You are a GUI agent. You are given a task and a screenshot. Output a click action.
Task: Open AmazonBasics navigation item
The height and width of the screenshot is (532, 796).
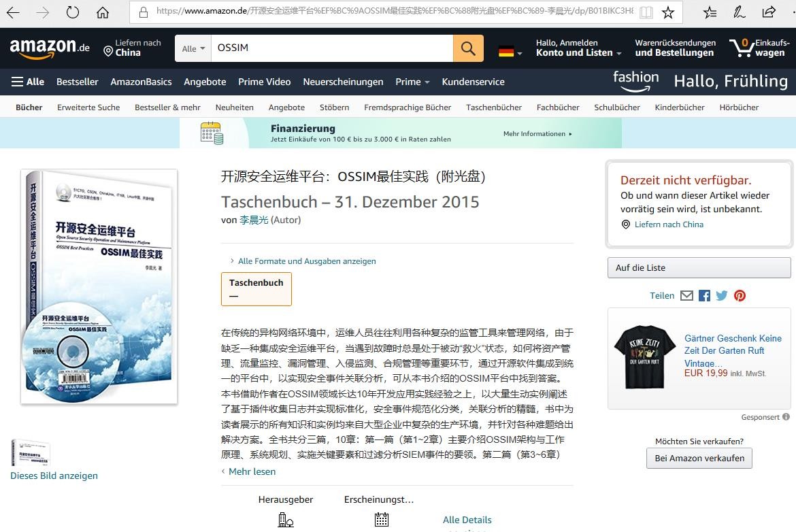pyautogui.click(x=141, y=82)
